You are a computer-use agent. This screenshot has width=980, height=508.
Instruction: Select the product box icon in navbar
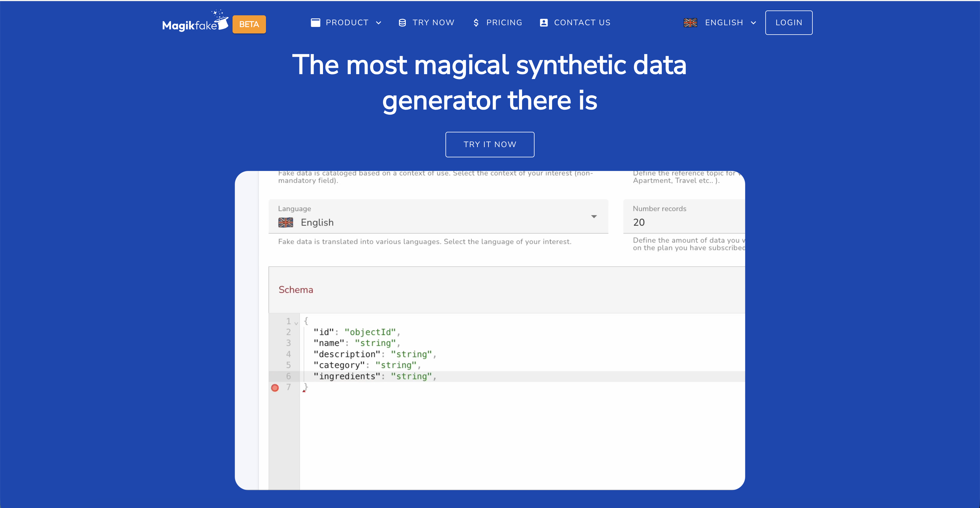316,22
